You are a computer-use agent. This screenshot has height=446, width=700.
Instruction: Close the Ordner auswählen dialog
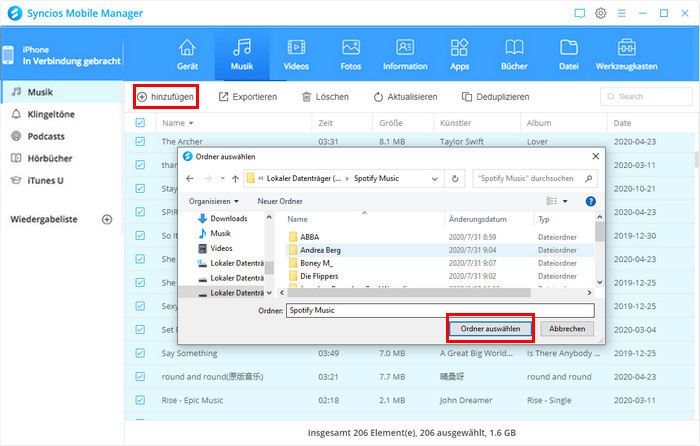pos(596,156)
